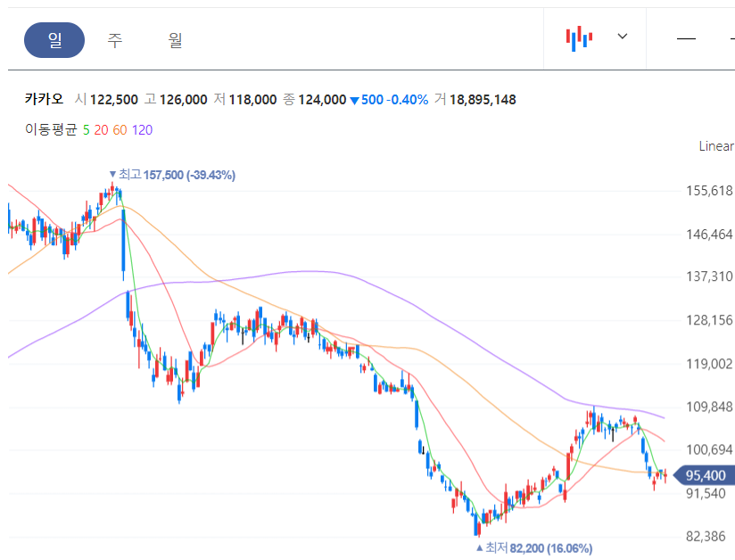Click the high price 126,000
735x560 pixels.
click(x=183, y=100)
